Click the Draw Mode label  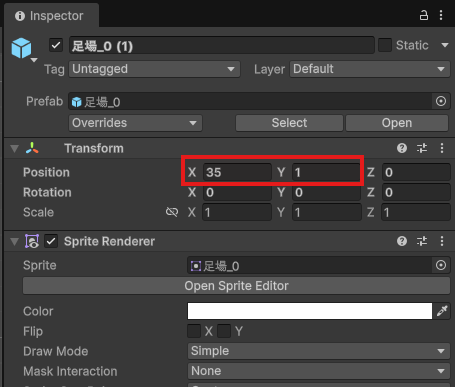pyautogui.click(x=55, y=351)
